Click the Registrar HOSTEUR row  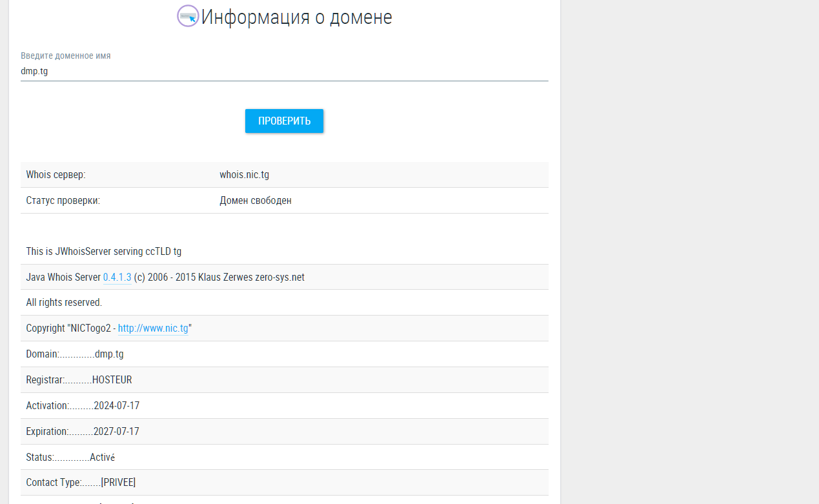(x=284, y=379)
